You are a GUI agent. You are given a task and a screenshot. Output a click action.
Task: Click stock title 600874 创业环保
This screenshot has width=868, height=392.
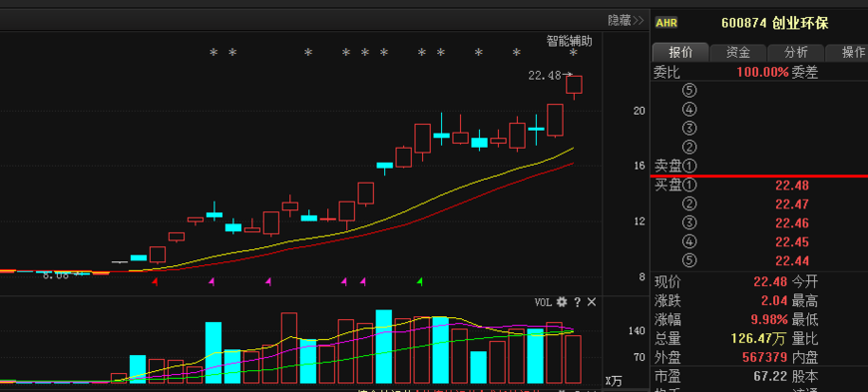(x=775, y=23)
